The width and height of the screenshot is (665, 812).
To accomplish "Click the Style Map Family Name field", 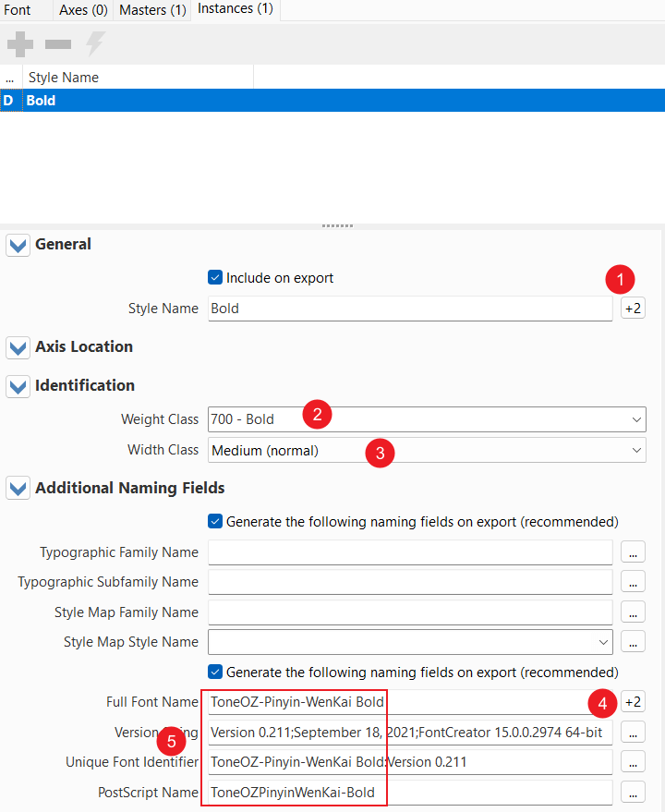I will point(410,612).
